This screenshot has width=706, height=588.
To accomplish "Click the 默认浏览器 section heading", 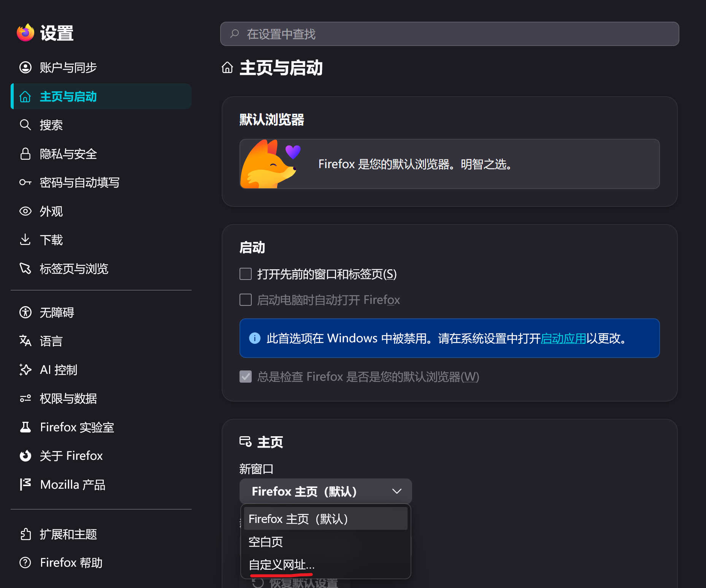I will [x=272, y=120].
